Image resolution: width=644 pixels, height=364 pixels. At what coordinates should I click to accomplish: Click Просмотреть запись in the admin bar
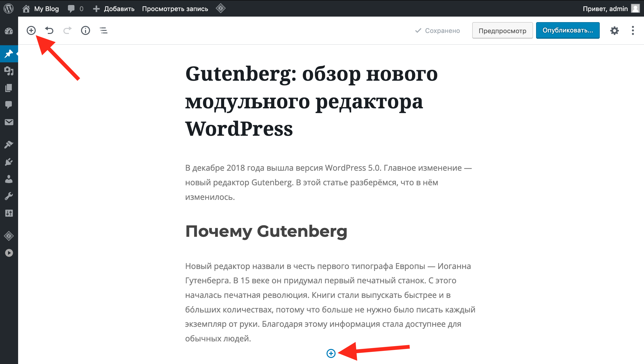tap(175, 9)
